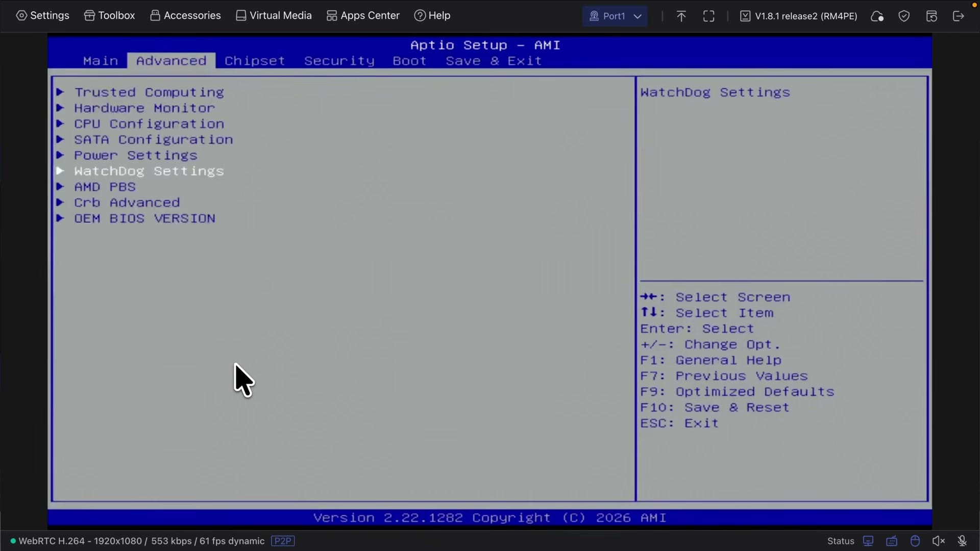980x551 pixels.
Task: Click the arrow beside SATA Configuration
Action: click(60, 139)
